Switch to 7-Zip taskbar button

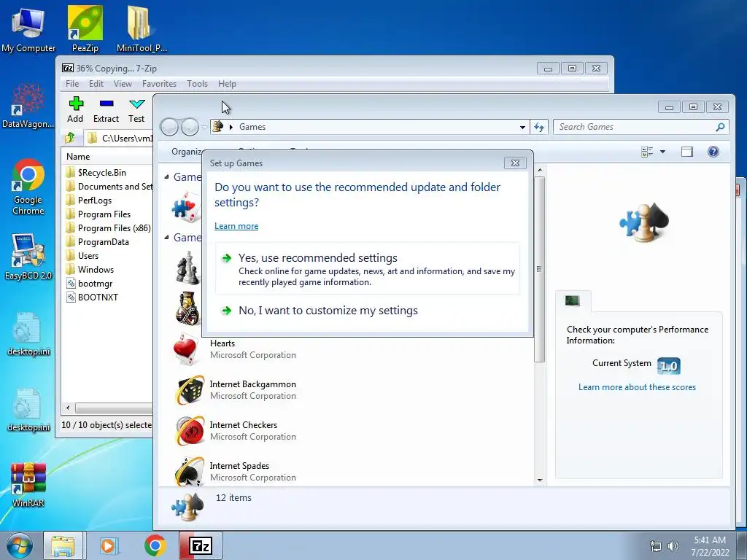(201, 545)
